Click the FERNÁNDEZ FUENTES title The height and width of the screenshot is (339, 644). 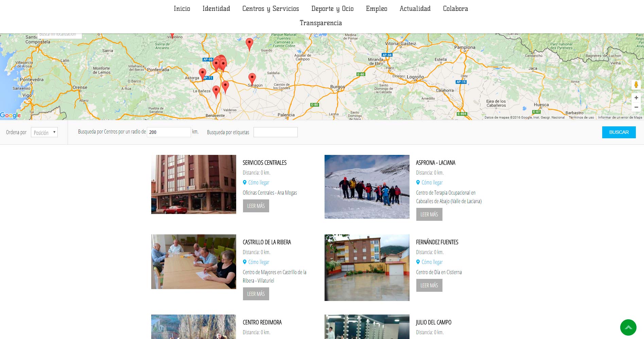click(x=437, y=242)
